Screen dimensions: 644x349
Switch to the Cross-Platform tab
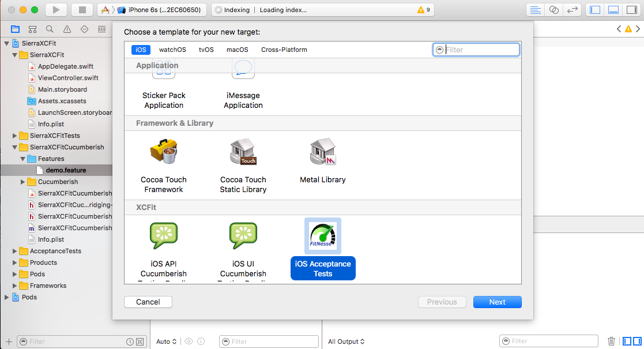[284, 50]
